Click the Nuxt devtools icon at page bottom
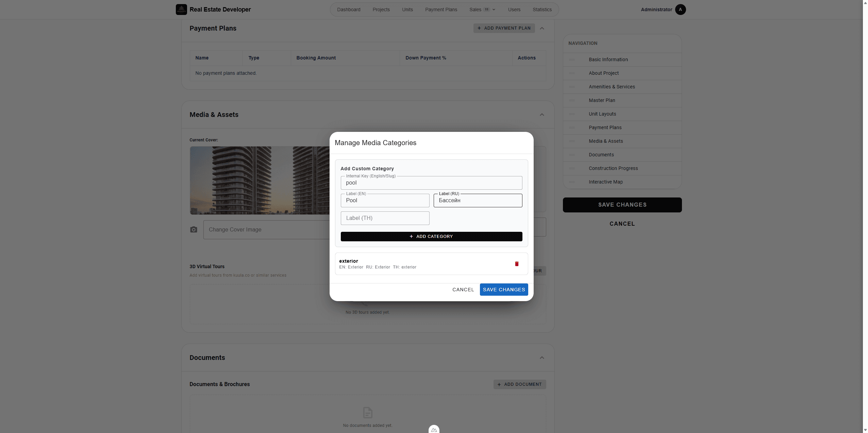Image resolution: width=868 pixels, height=433 pixels. coord(434,429)
